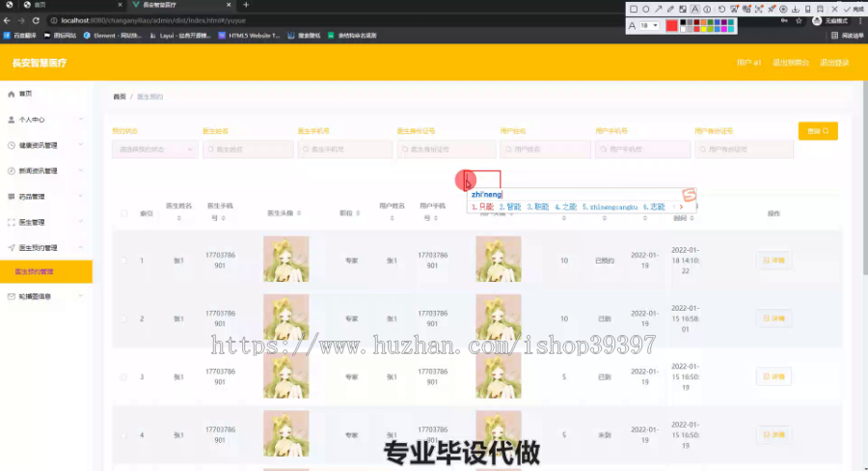Select the text annotation tool
868x471 pixels.
click(694, 10)
